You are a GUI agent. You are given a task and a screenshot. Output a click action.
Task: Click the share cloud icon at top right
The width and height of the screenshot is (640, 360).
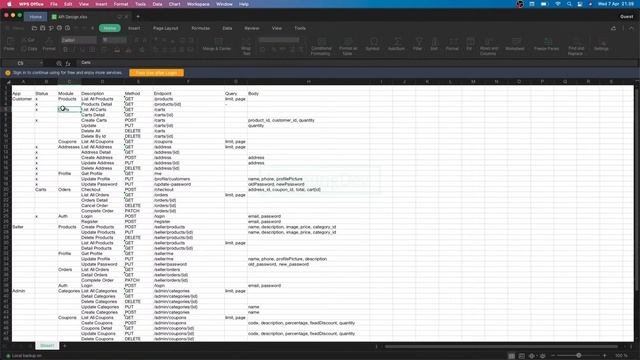point(613,28)
